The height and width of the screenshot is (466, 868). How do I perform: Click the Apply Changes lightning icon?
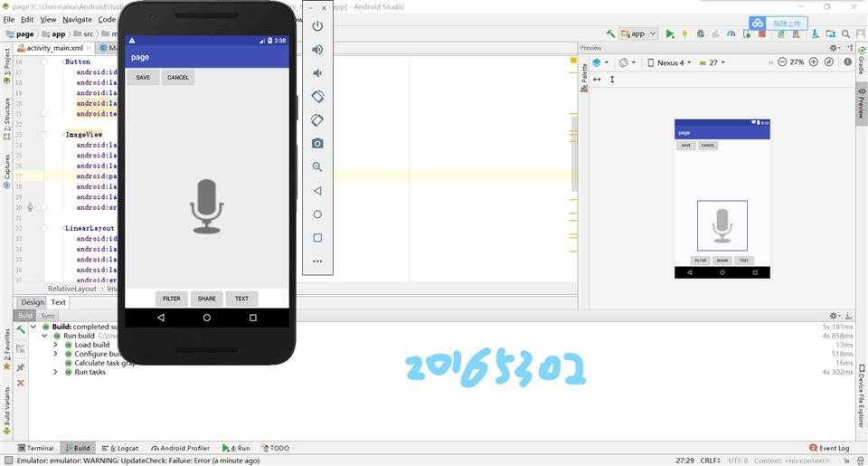coord(684,33)
